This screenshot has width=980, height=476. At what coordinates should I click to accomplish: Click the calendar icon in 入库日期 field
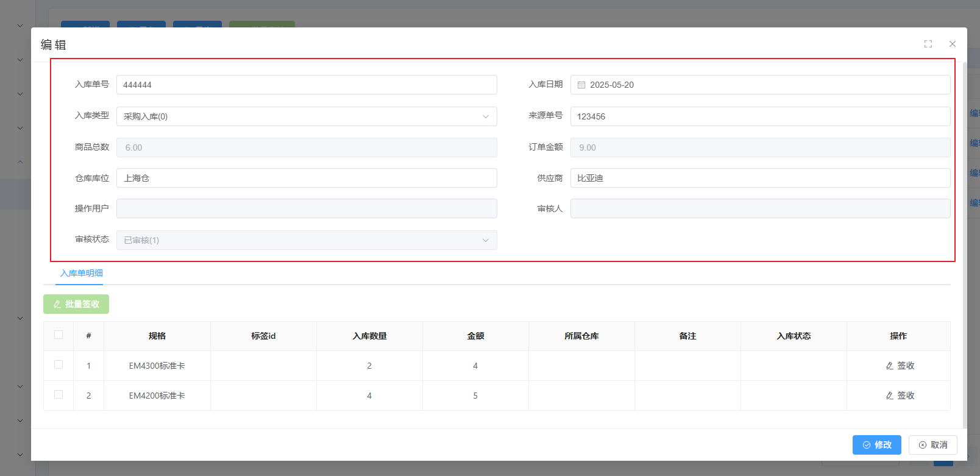tap(581, 85)
